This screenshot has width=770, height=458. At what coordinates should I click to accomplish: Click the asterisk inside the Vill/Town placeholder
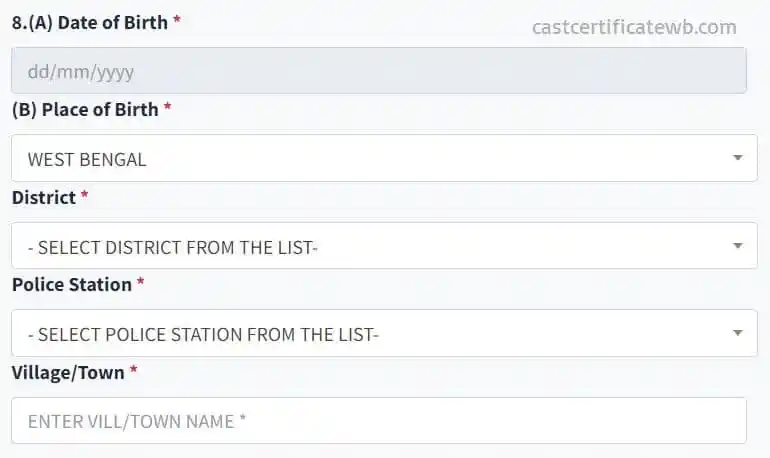pyautogui.click(x=242, y=421)
